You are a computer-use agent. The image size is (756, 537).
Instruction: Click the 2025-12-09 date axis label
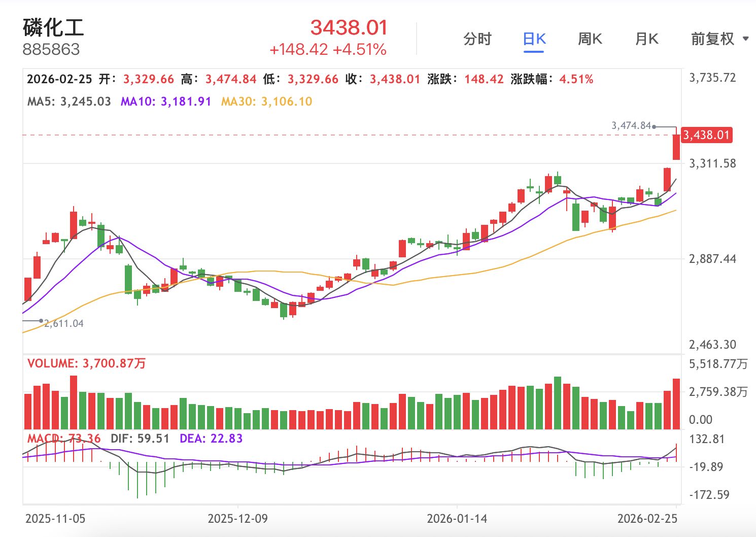coord(238,519)
